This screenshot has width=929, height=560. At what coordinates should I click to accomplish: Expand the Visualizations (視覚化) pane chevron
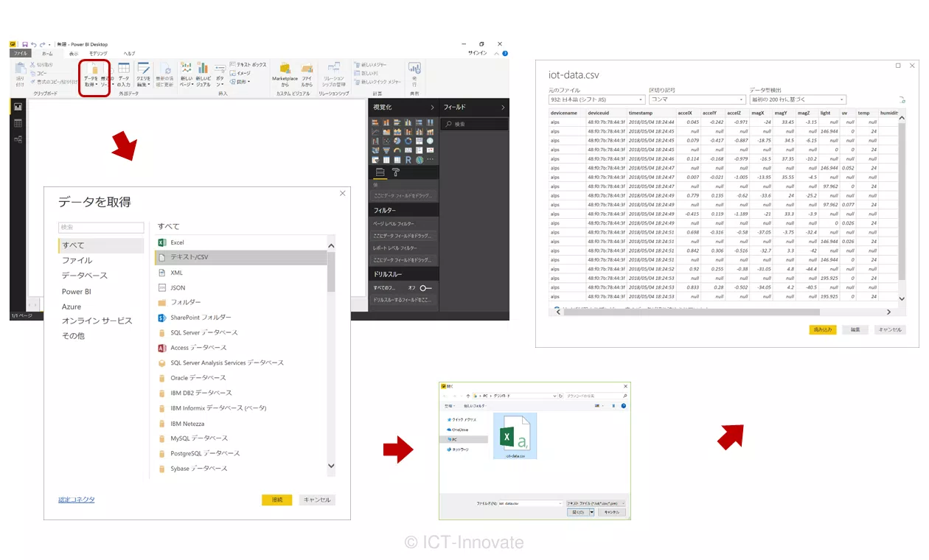433,108
